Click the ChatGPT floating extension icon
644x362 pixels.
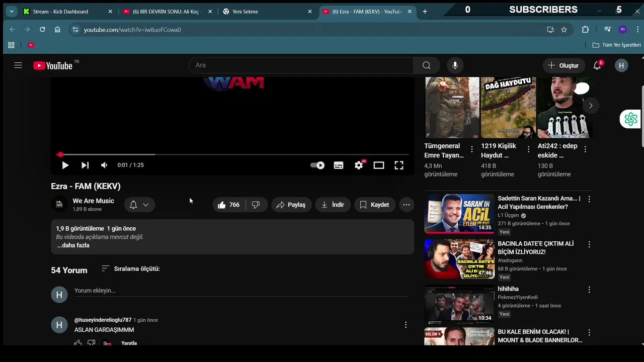tap(630, 119)
